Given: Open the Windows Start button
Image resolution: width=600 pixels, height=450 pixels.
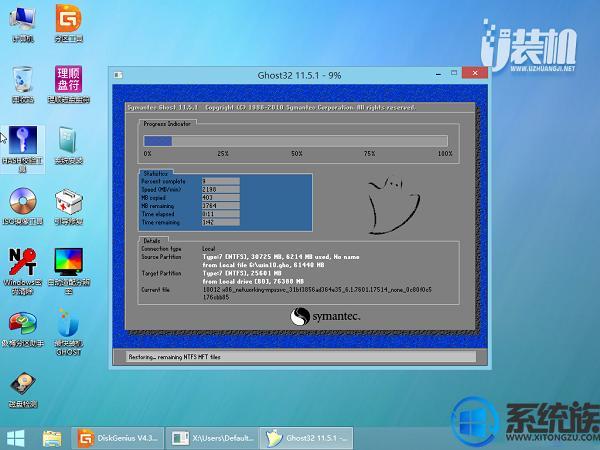Looking at the screenshot, I should [16, 439].
